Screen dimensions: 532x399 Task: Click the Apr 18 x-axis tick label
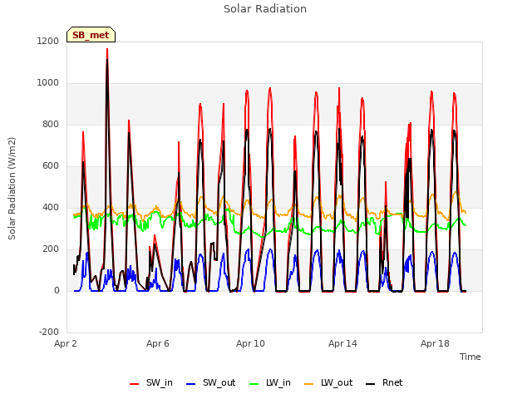[435, 343]
